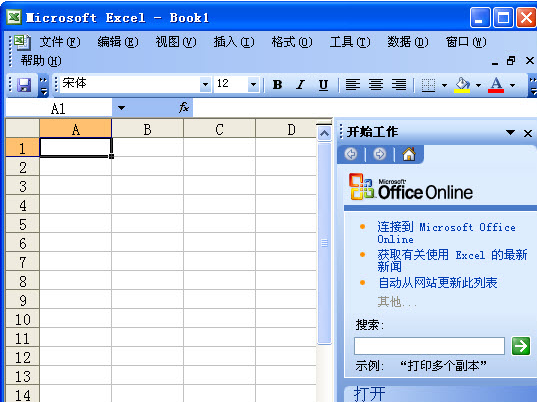Align text right
The width and height of the screenshot is (537, 402).
click(399, 85)
